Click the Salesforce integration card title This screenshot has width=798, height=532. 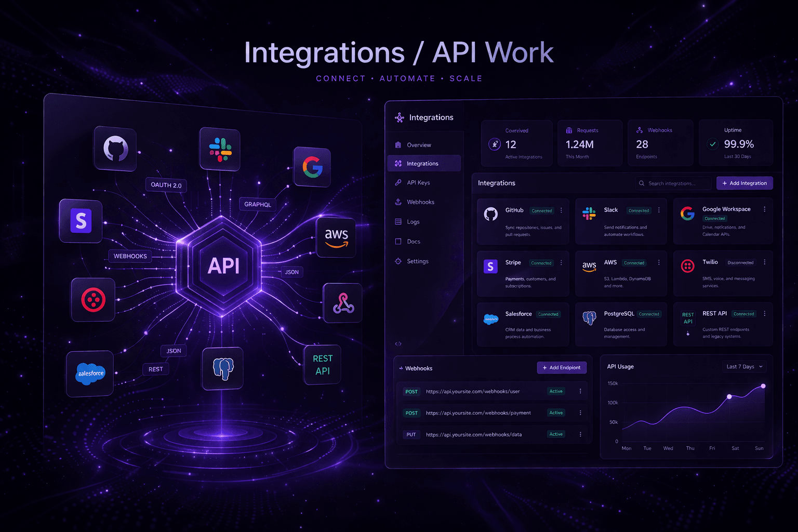pyautogui.click(x=518, y=314)
